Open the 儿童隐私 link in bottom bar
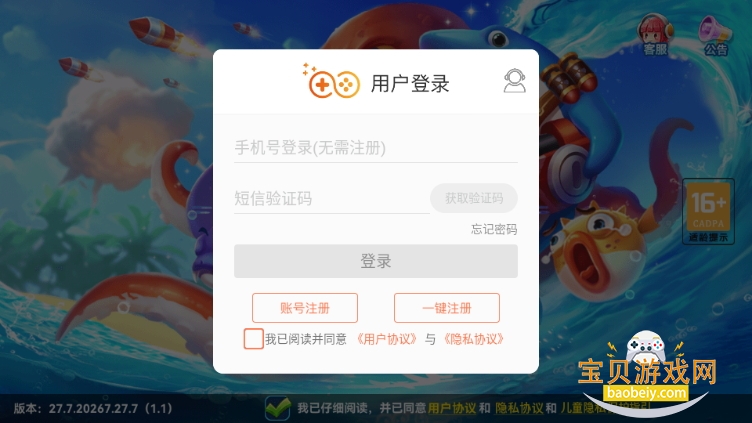 point(584,408)
